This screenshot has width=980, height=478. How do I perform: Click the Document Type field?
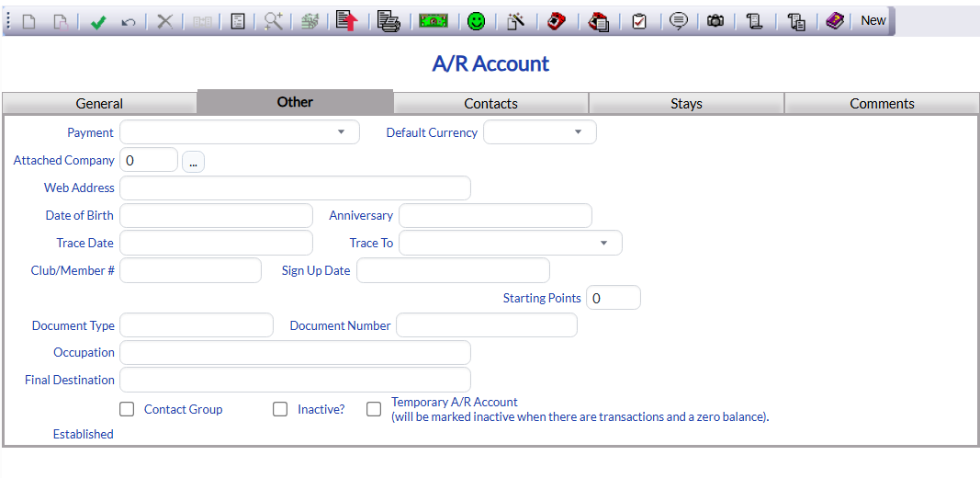pyautogui.click(x=197, y=324)
